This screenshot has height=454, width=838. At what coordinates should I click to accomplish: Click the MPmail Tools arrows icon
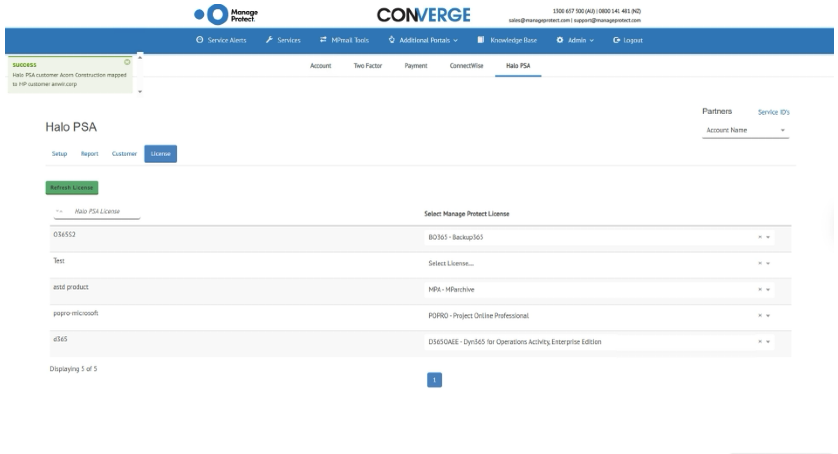(323, 40)
